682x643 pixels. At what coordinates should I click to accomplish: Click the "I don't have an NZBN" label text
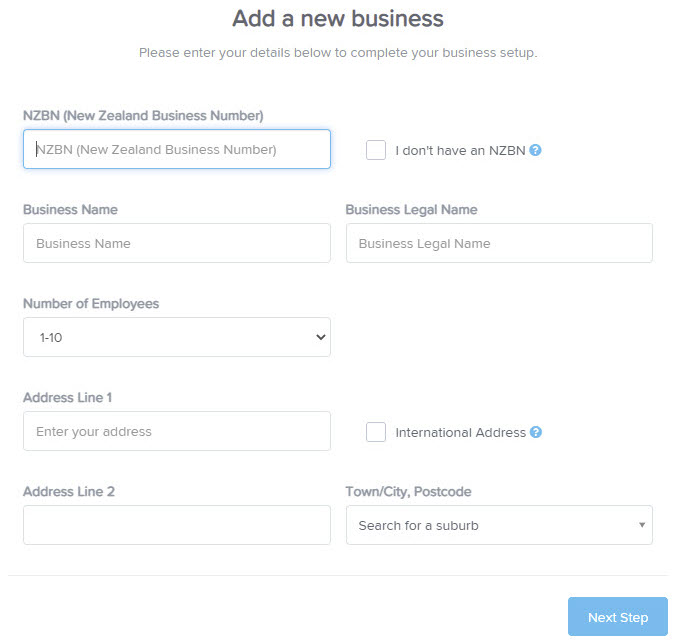click(x=460, y=151)
